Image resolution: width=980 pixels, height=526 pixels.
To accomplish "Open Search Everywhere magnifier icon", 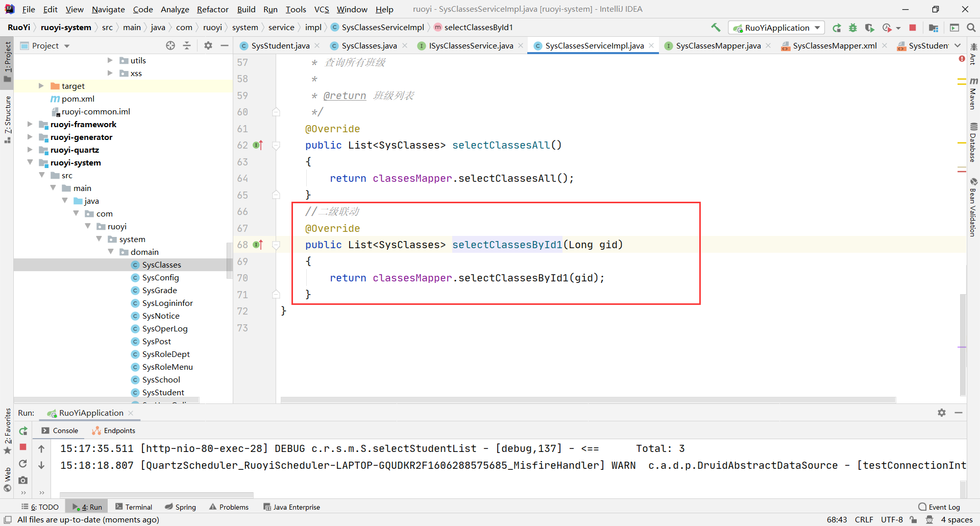I will 971,28.
